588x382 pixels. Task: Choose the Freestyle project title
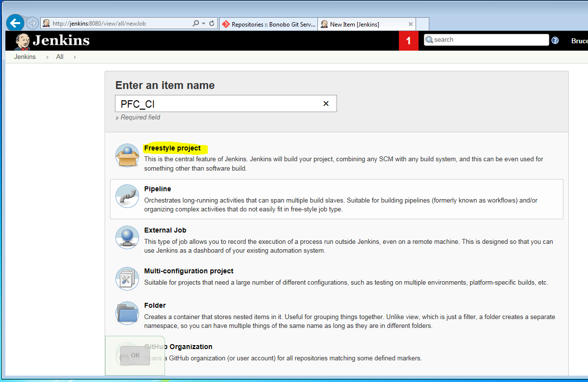(172, 148)
